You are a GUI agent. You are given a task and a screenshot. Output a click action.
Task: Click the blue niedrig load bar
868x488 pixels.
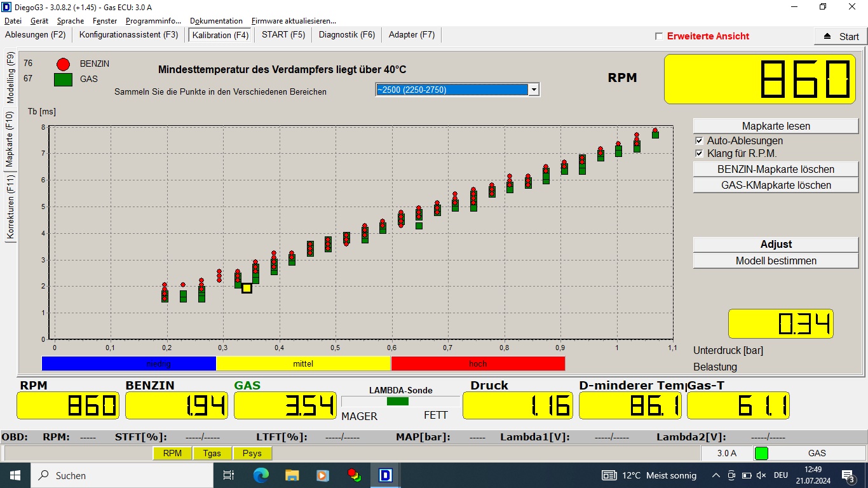coord(129,363)
